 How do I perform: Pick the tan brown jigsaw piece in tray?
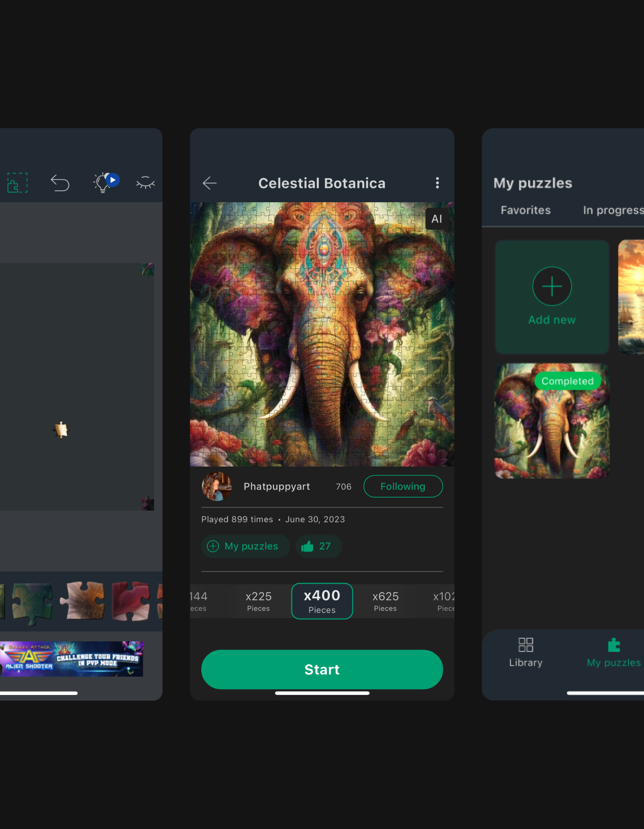point(82,600)
